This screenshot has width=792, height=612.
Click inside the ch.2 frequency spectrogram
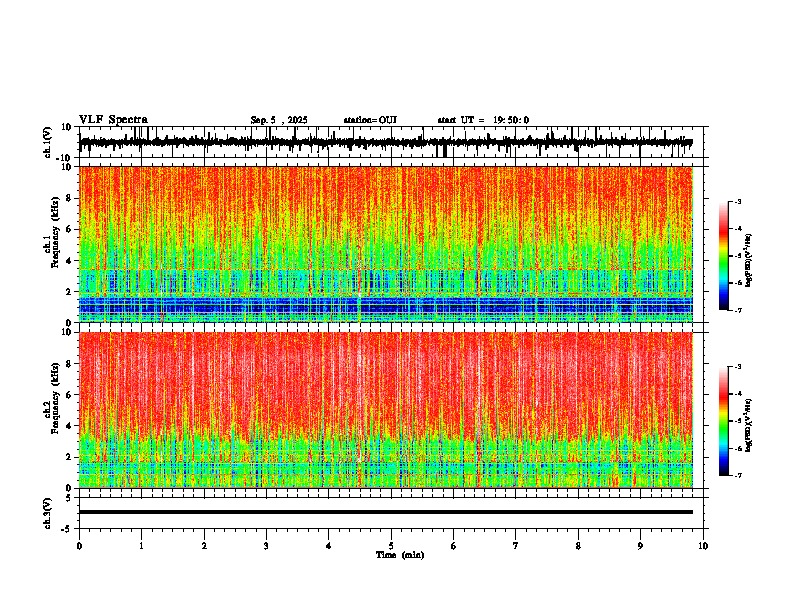pyautogui.click(x=385, y=410)
